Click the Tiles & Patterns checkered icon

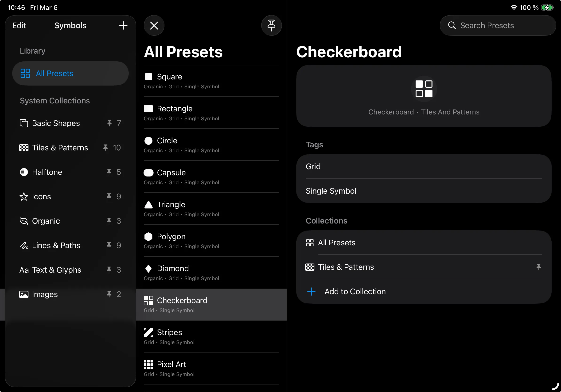[23, 148]
